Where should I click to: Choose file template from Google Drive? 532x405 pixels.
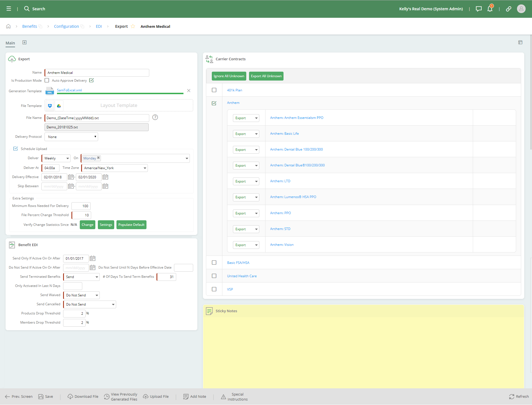tap(59, 106)
